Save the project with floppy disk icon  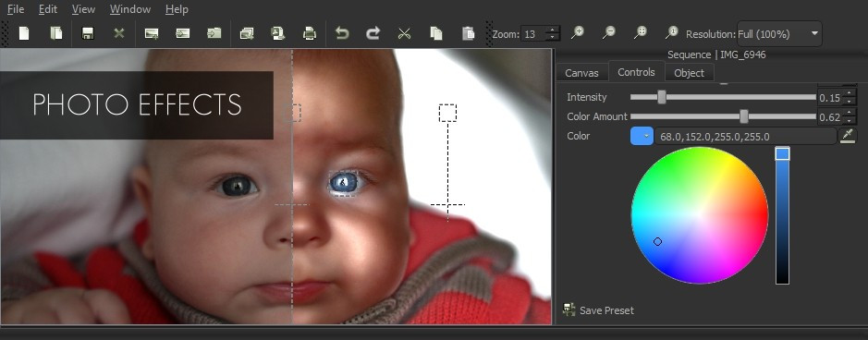pos(88,34)
